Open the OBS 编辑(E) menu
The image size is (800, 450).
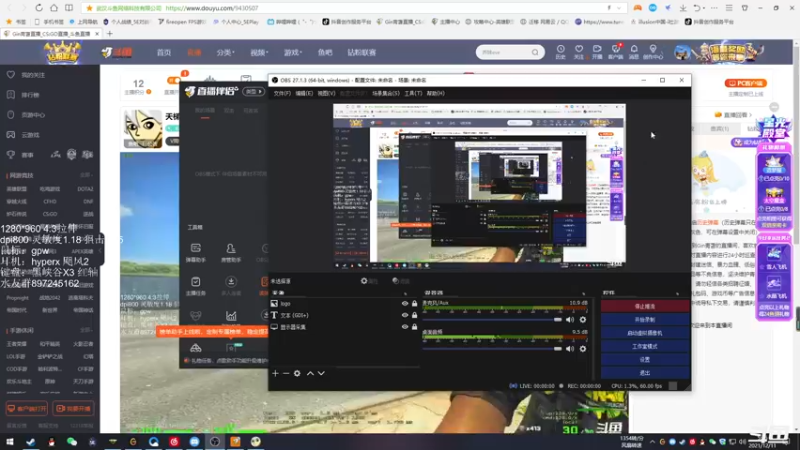304,93
